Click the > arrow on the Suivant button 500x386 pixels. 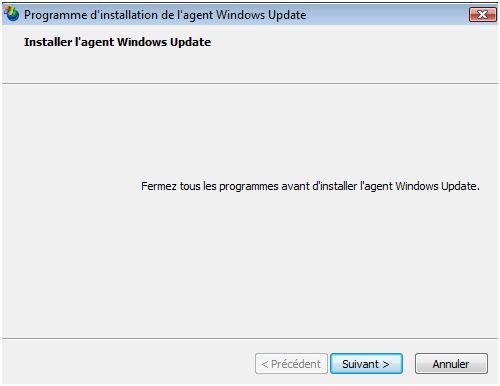(386, 364)
